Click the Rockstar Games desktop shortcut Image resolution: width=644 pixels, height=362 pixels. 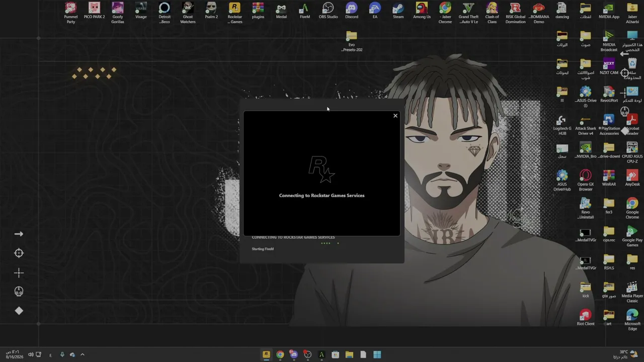(234, 13)
